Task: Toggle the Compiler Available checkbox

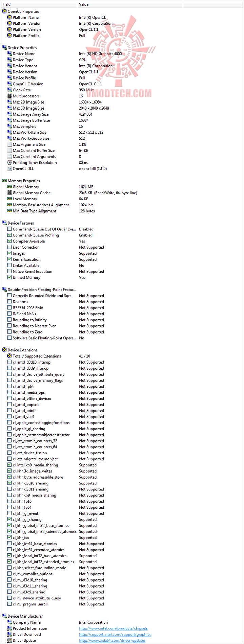Action: [x=9, y=241]
